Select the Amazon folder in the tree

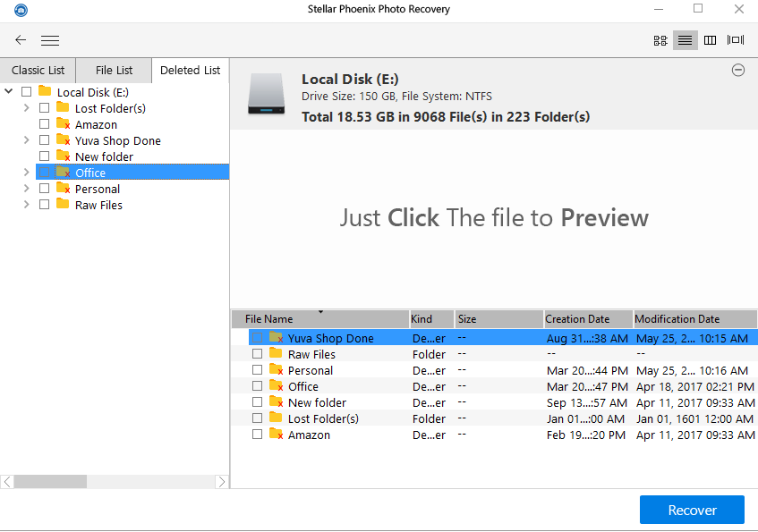pyautogui.click(x=96, y=124)
